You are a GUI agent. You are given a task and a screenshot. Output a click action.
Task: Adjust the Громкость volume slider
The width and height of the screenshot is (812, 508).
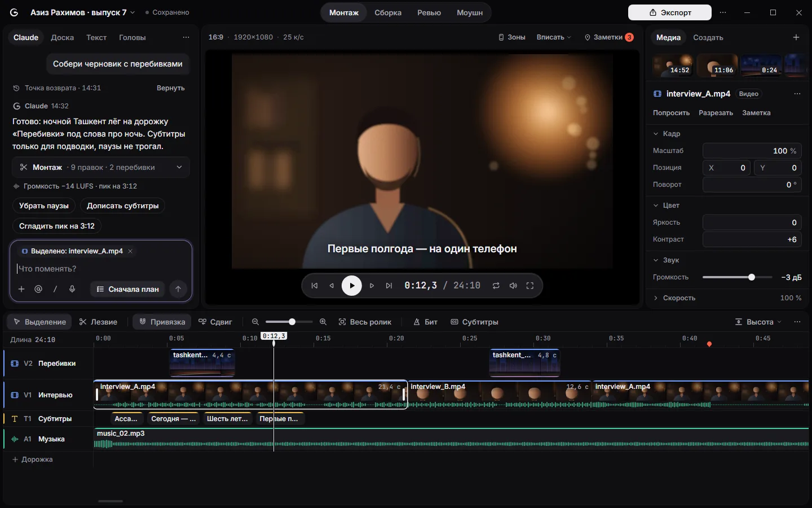(x=737, y=277)
